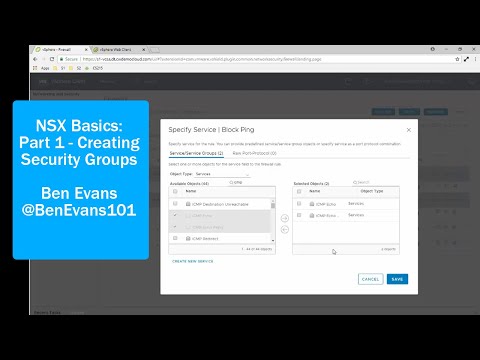The image size is (480, 360).
Task: Click the Available Objects scrollbar up arrow
Action: point(273,201)
